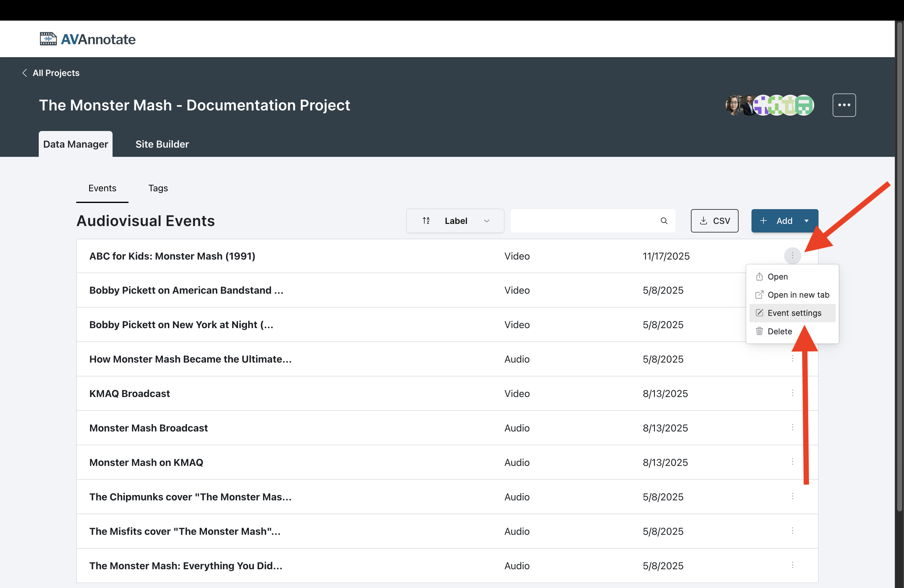
Task: Open kebab menu for The Chipmunks cover row
Action: [792, 496]
